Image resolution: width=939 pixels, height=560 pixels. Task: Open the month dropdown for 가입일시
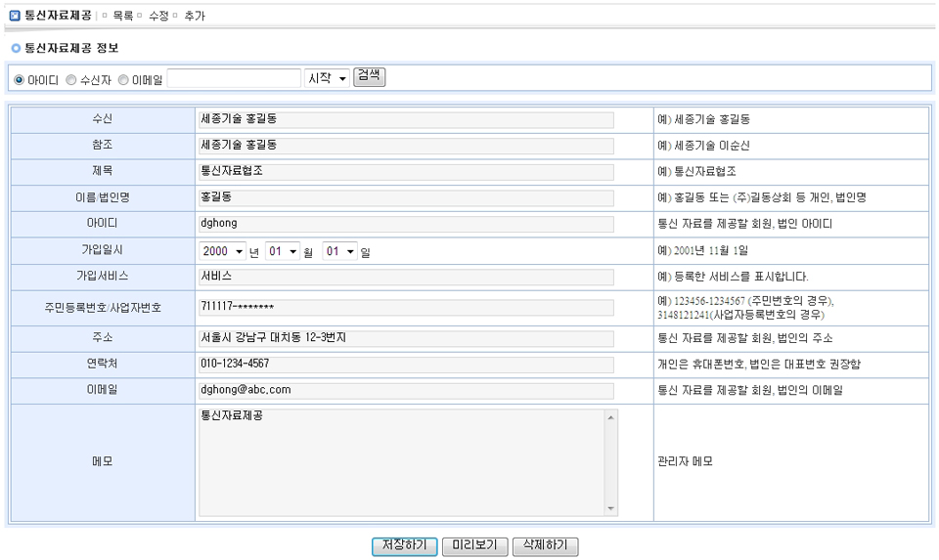(282, 251)
